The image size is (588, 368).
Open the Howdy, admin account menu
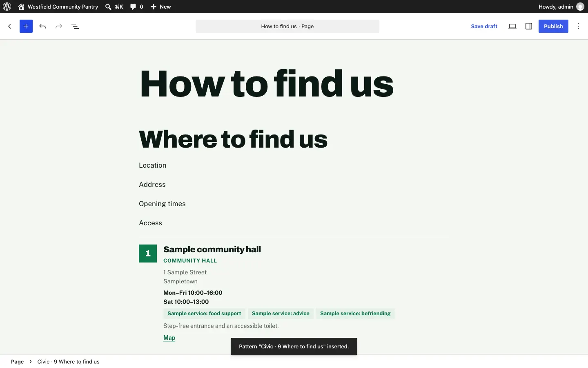point(561,7)
